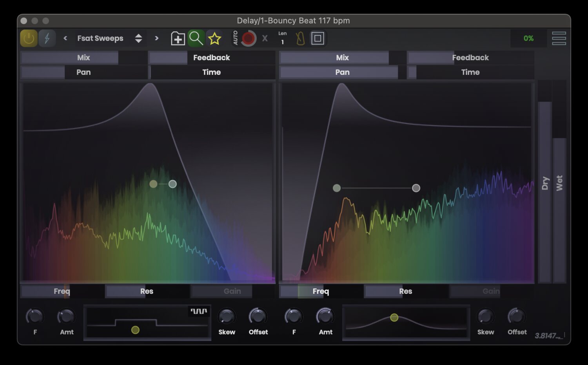588x365 pixels.
Task: Select the right panel Pan bar
Action: pyautogui.click(x=342, y=72)
